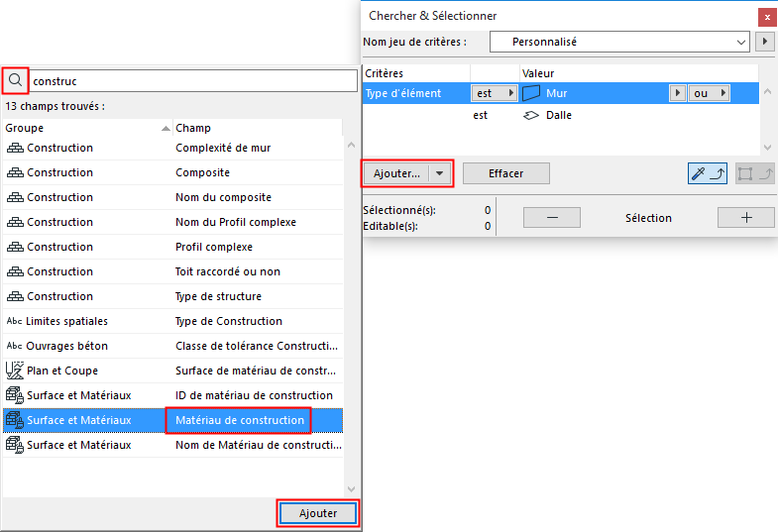The image size is (778, 532).
Task: Click the Champ column header
Action: tap(258, 128)
